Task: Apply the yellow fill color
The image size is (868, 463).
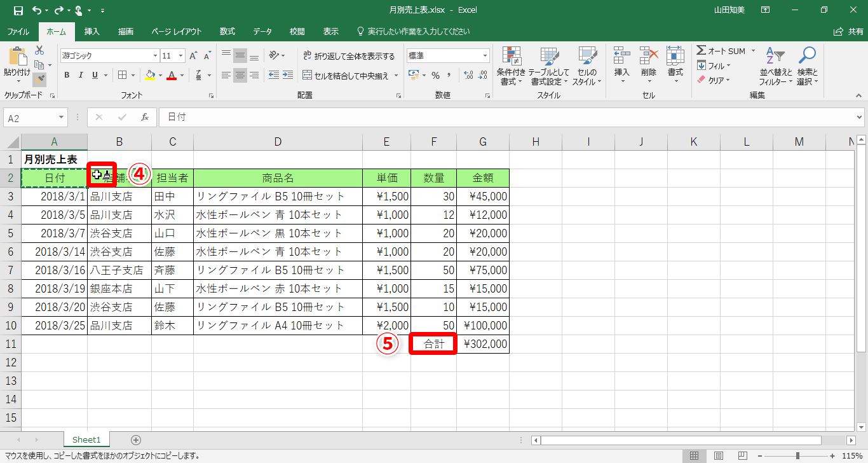Action: pos(150,76)
